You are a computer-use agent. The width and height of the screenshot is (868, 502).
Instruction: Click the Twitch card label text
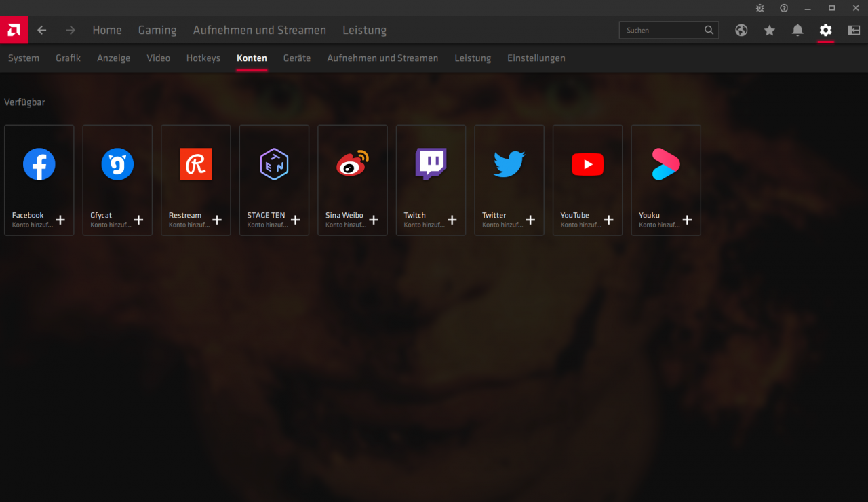(x=415, y=215)
